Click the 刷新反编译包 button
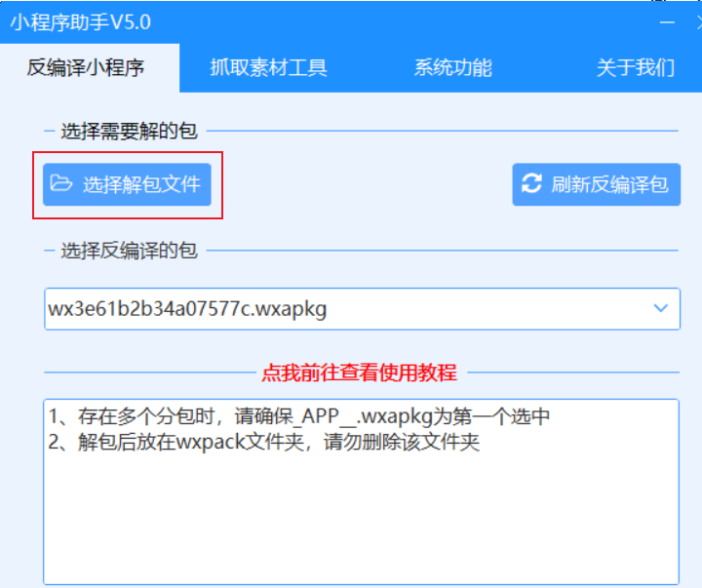702x588 pixels. pos(597,184)
